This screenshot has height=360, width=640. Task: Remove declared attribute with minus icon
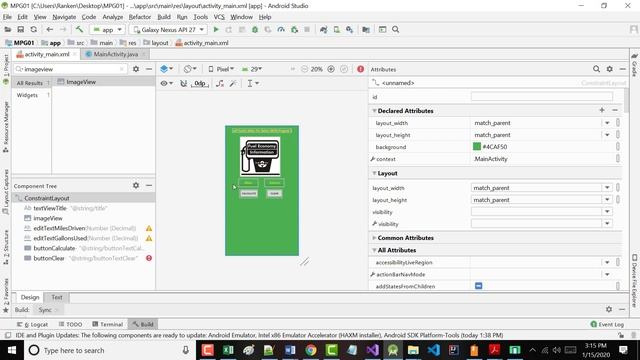click(615, 110)
